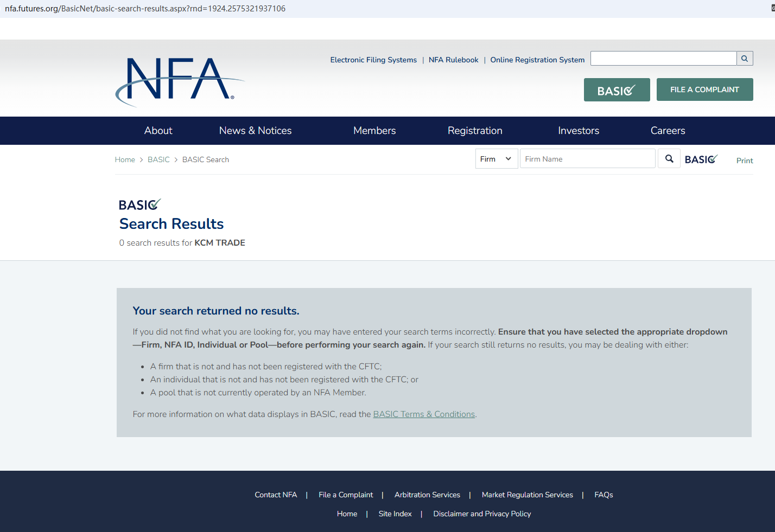The height and width of the screenshot is (532, 775).
Task: Open the About menu
Action: [x=158, y=131]
